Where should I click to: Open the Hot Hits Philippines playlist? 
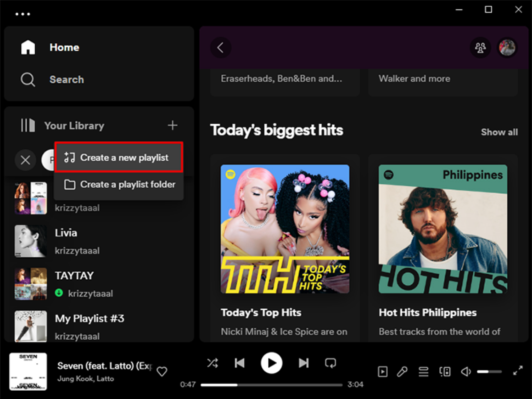click(x=442, y=229)
